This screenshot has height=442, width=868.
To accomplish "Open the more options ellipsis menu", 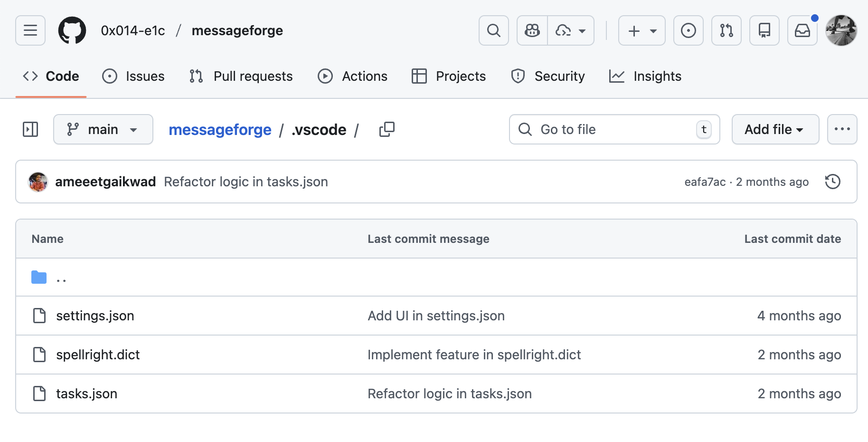I will click(x=842, y=129).
